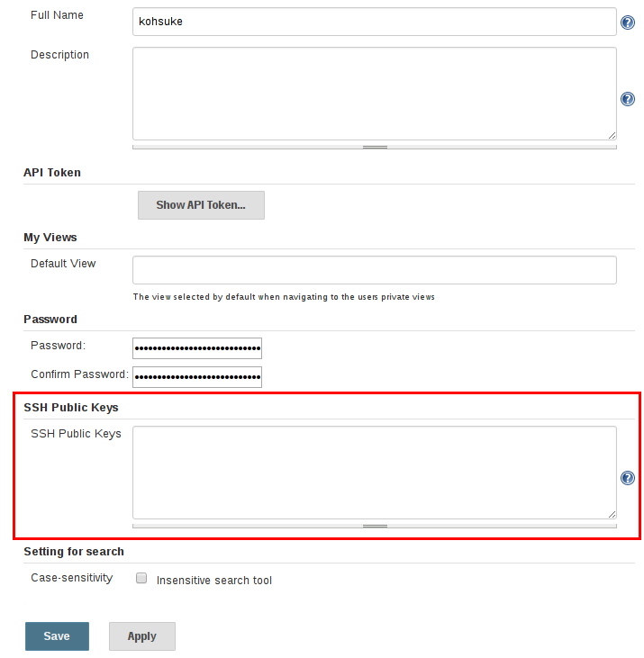Screen dimensions: 644x658
Task: Focus the Full Name field containing kohsuke
Action: click(374, 22)
